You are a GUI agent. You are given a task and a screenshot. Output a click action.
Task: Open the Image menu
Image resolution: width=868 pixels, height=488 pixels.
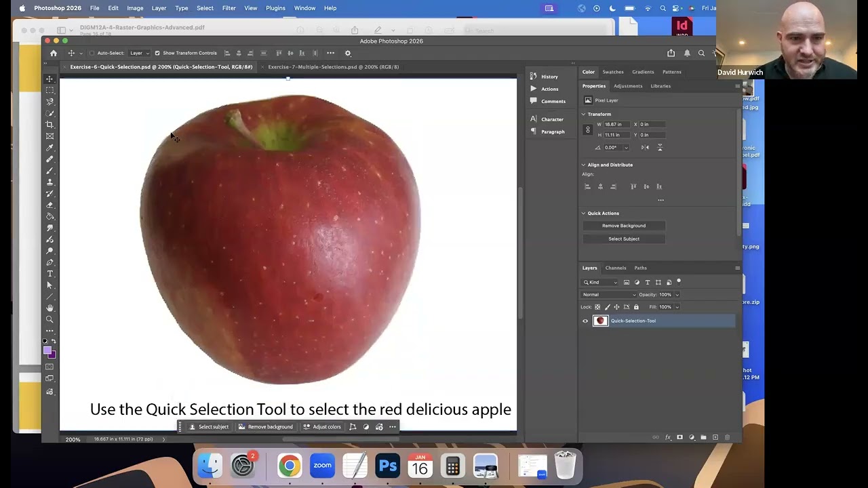click(x=135, y=8)
